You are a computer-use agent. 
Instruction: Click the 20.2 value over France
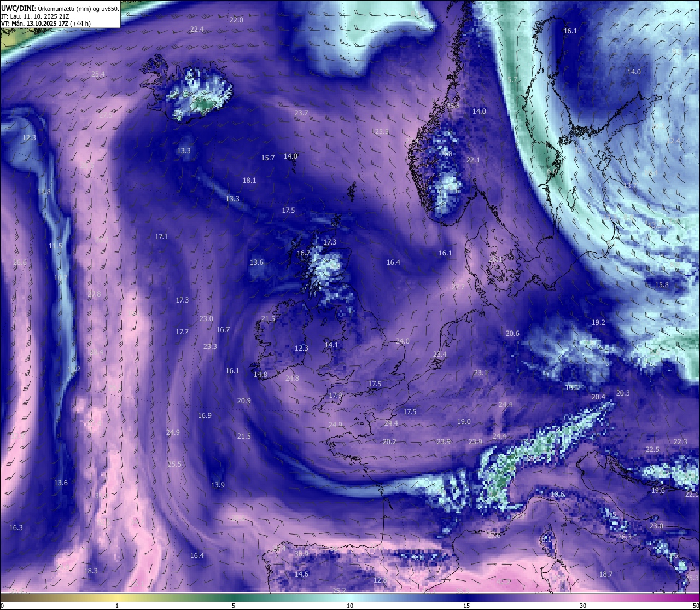[x=389, y=441]
